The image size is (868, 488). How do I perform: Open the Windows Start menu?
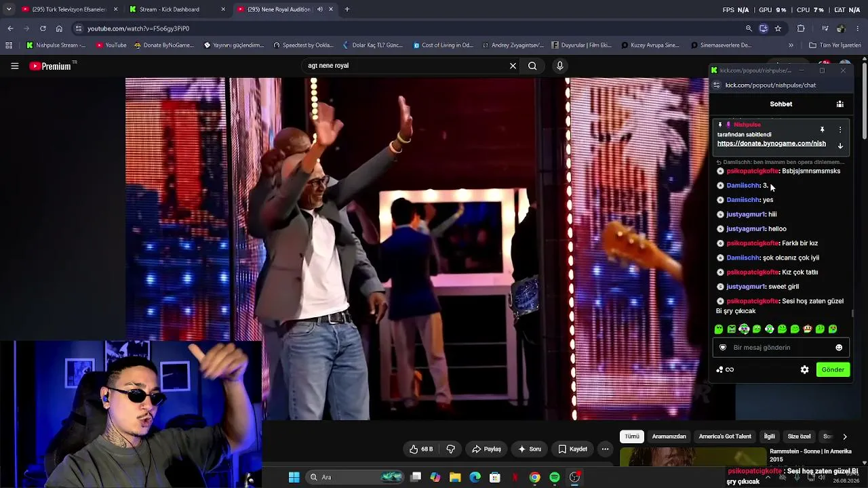[x=294, y=477]
